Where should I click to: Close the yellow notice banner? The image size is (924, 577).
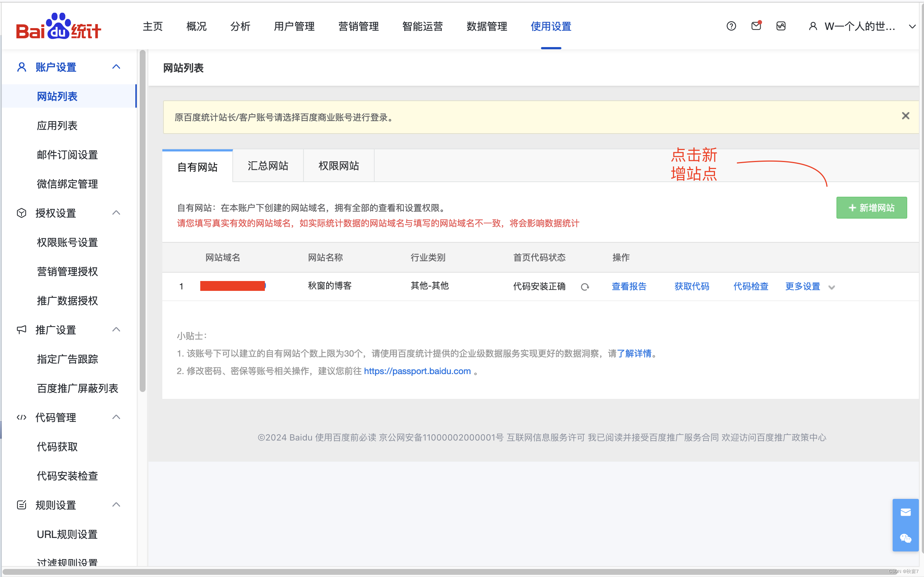click(x=905, y=116)
